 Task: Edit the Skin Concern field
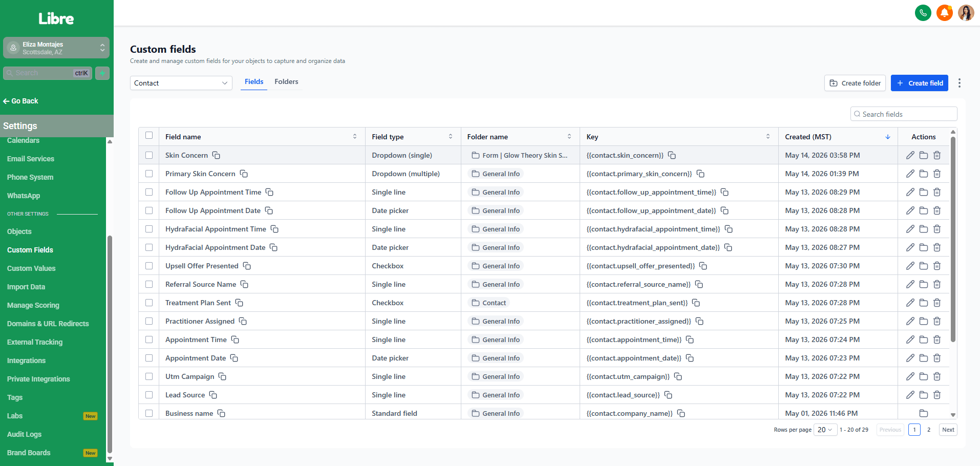[x=910, y=155]
